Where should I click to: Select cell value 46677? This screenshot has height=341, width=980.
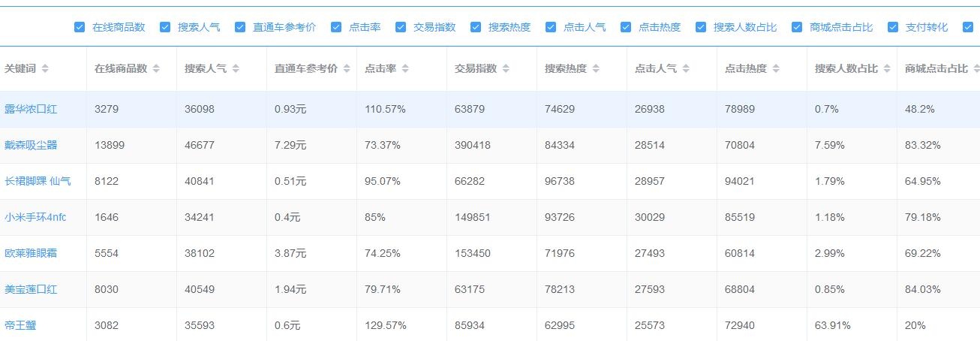[x=200, y=145]
